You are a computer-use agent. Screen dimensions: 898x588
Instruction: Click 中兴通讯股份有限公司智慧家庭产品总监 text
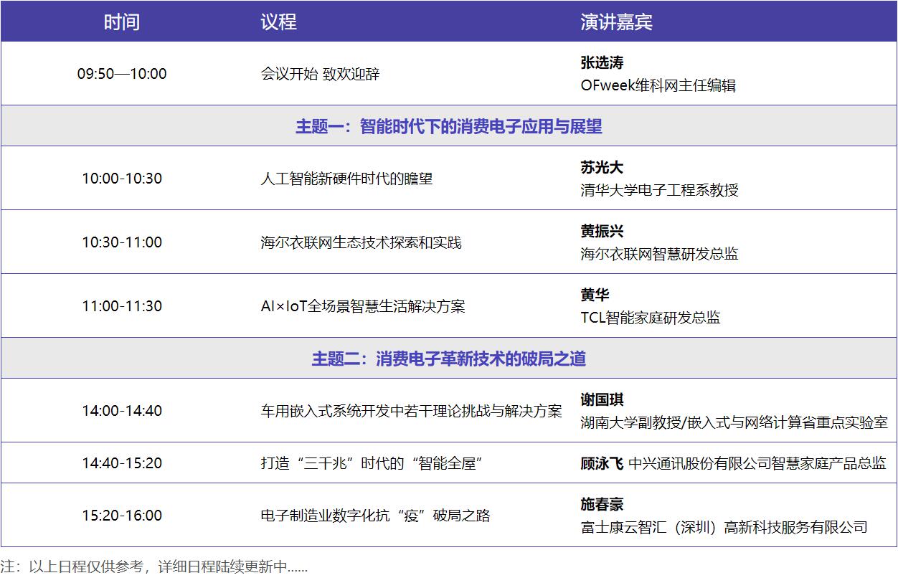coord(757,463)
